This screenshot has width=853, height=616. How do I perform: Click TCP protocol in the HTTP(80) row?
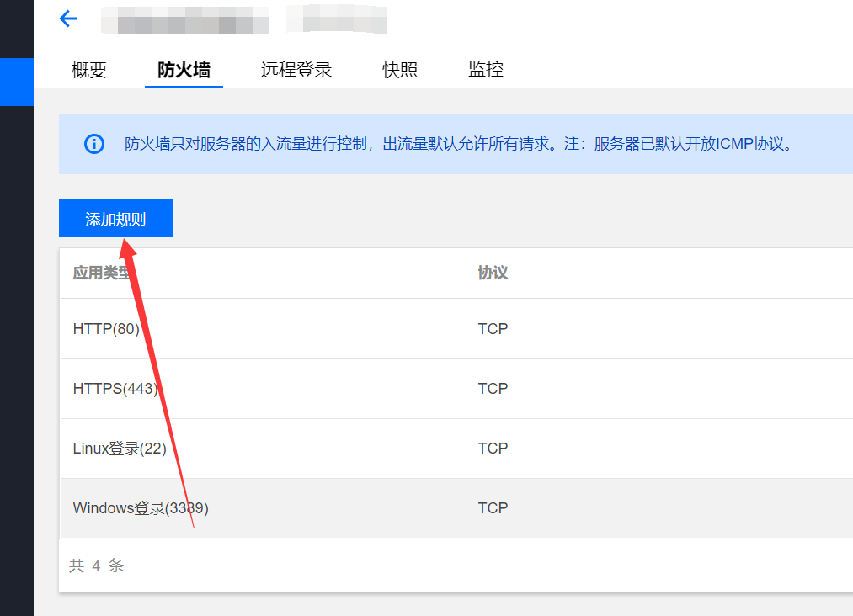493,328
